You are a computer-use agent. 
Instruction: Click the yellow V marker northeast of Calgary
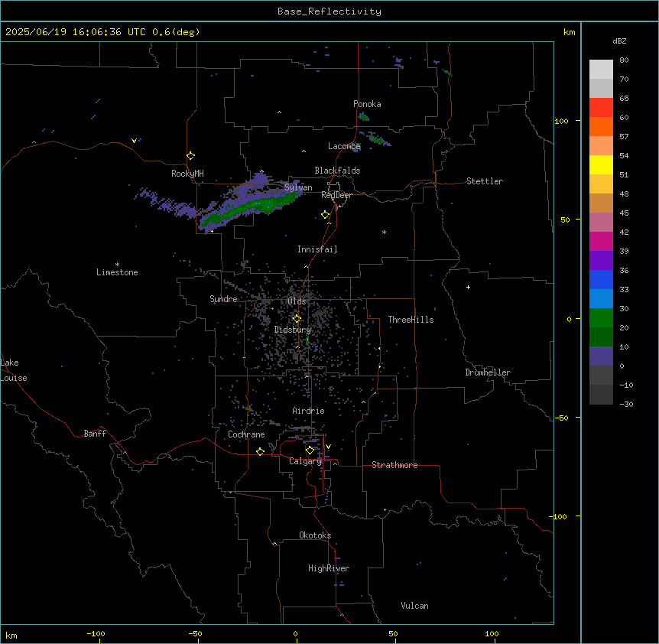click(x=328, y=447)
